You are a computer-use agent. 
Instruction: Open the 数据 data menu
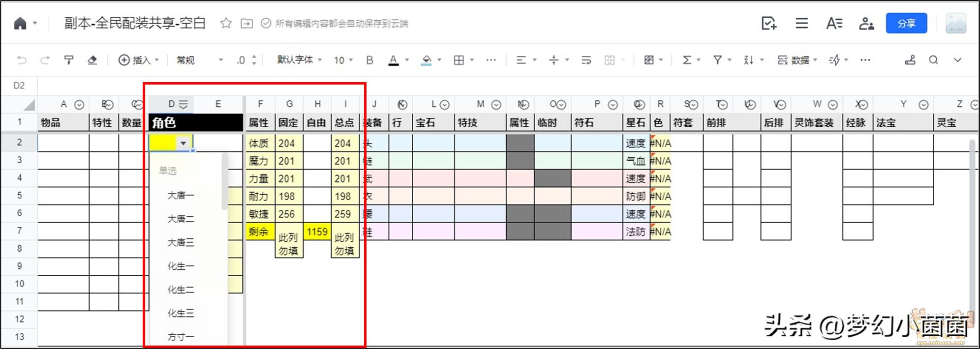pos(797,60)
